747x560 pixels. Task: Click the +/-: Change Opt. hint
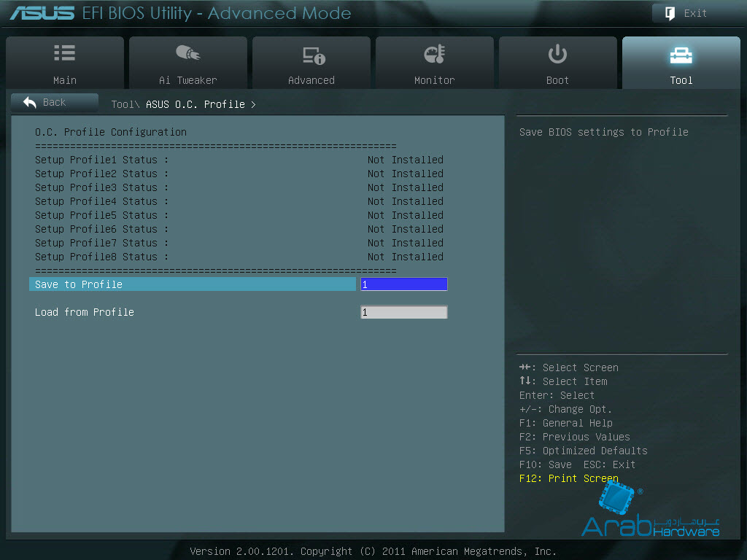565,410
